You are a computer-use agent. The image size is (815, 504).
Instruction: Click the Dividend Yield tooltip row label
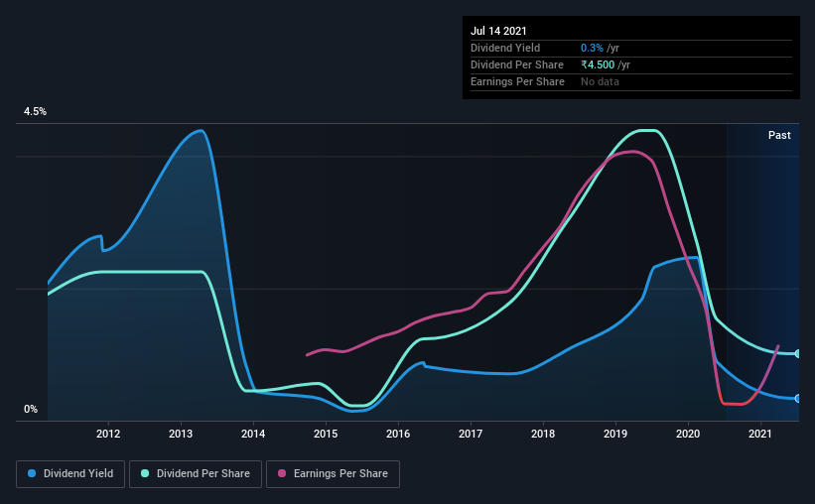pyautogui.click(x=505, y=49)
